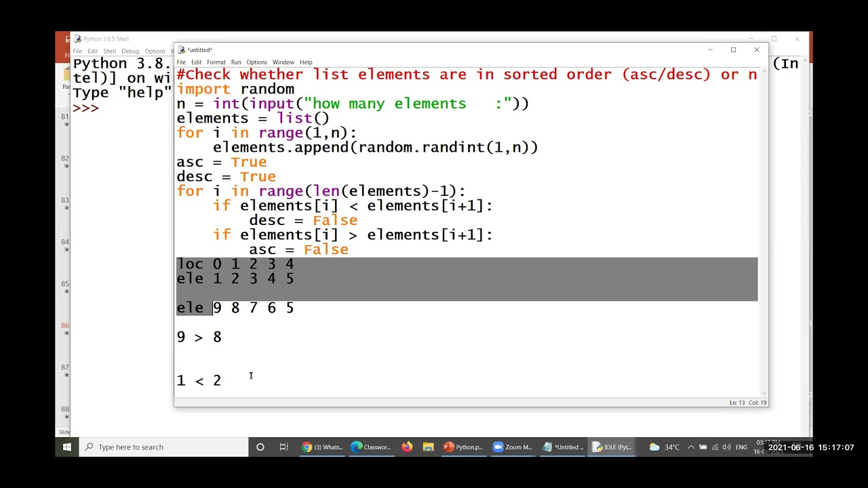Open Firefox from the taskbar
This screenshot has width=868, height=488.
(407, 447)
